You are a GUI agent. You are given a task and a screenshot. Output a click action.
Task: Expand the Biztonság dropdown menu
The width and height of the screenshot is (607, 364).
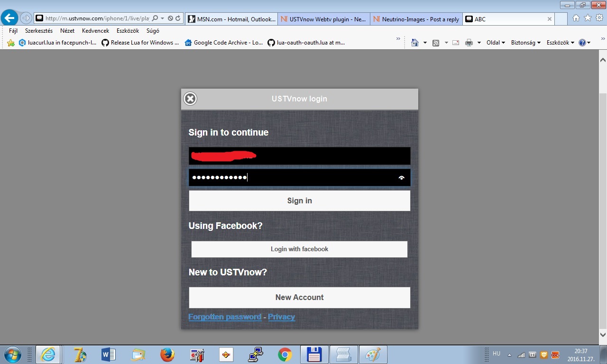(x=525, y=43)
